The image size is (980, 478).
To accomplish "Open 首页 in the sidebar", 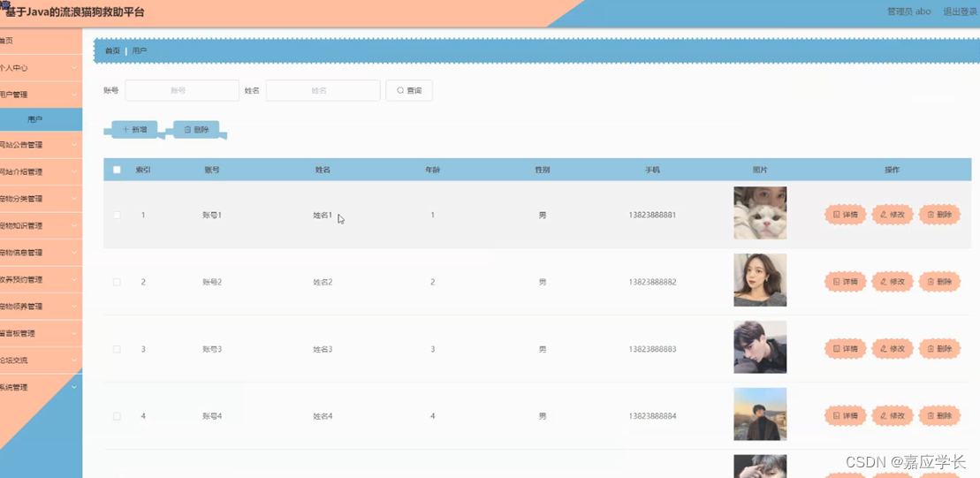I will coord(41,41).
